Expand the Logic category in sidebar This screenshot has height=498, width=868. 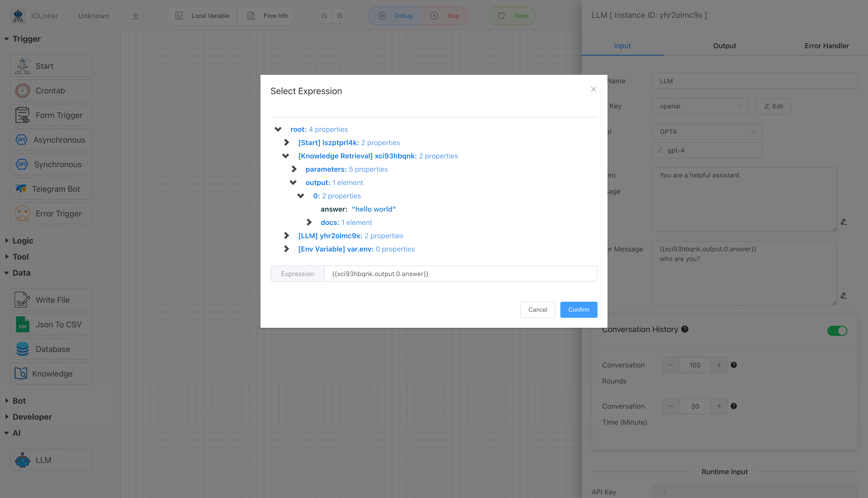[x=23, y=240]
